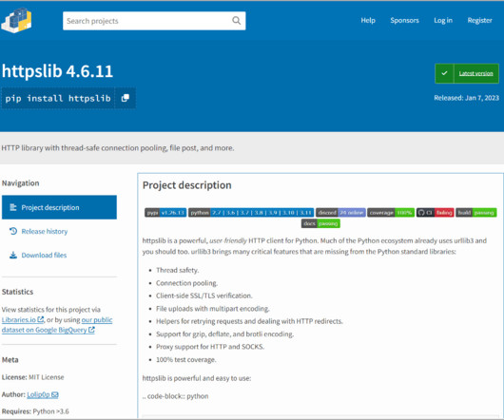Click the Project description sidebar icon
Image resolution: width=504 pixels, height=420 pixels.
pos(13,207)
